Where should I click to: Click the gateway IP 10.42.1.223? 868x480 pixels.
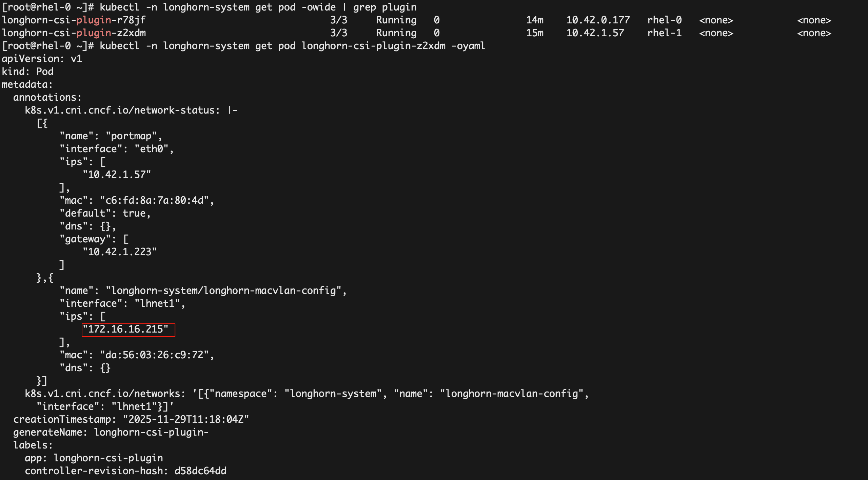tap(120, 252)
